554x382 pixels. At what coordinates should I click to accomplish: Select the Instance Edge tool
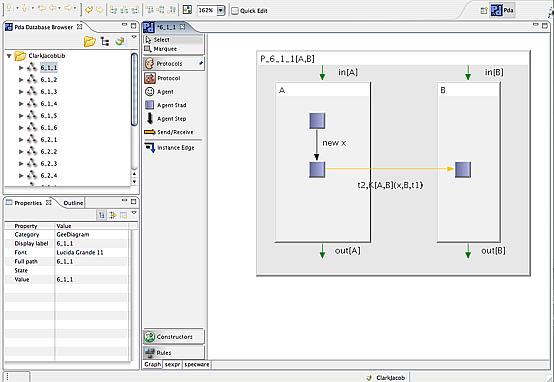[170, 147]
